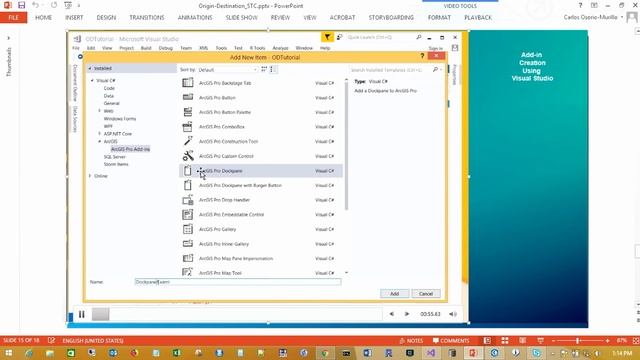Open the PLAYBACK tab under Video Tools
The height and width of the screenshot is (360, 640).
(478, 18)
